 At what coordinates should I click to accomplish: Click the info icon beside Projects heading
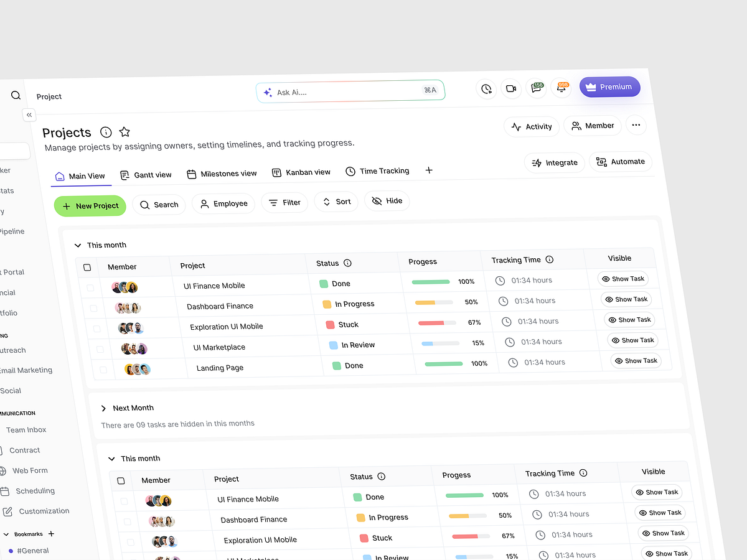105,132
